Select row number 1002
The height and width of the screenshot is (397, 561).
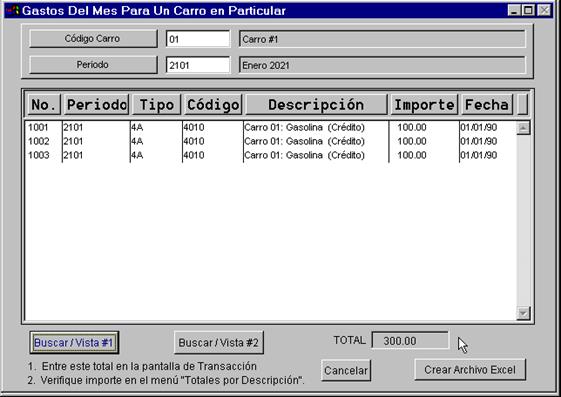(270, 141)
